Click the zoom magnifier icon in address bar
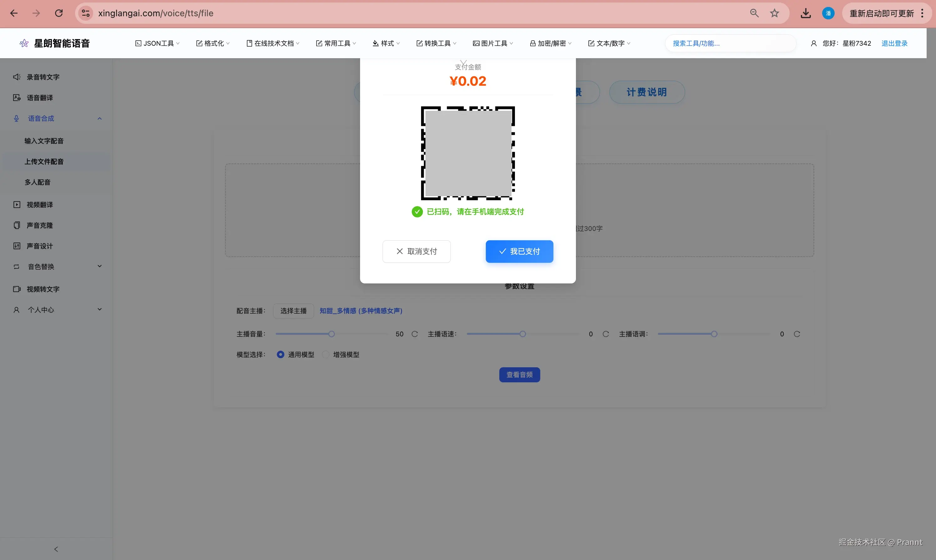Screen dimensions: 936x560 754,13
